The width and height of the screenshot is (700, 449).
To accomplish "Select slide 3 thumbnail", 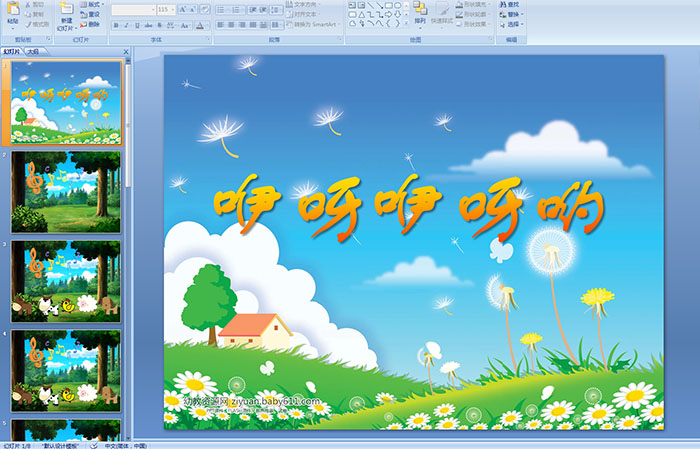I will point(66,281).
